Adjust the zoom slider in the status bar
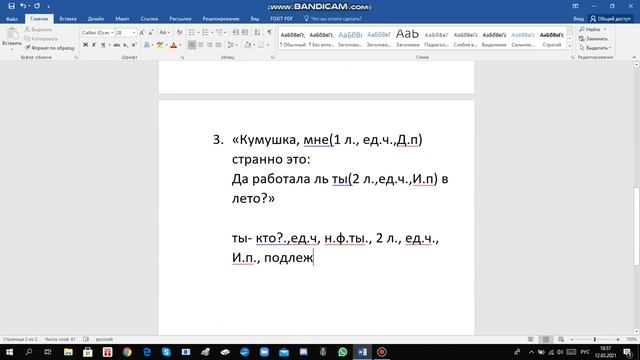This screenshot has width=640, height=360. pos(595,339)
